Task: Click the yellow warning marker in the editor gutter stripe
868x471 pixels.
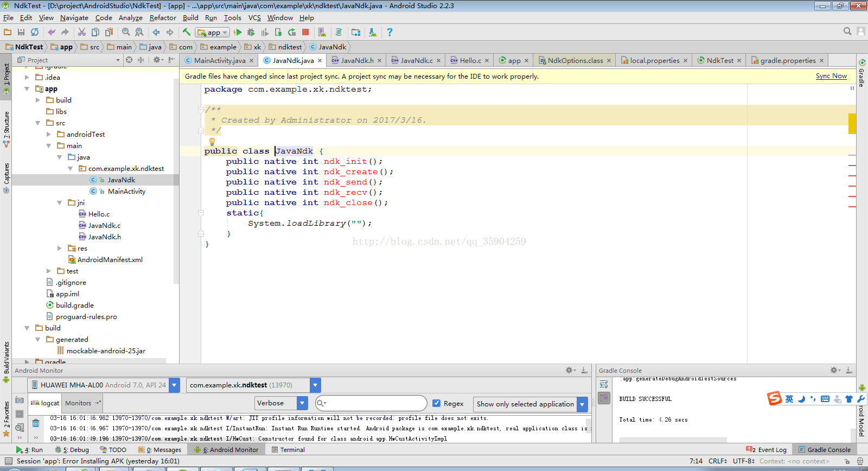Action: [852, 123]
